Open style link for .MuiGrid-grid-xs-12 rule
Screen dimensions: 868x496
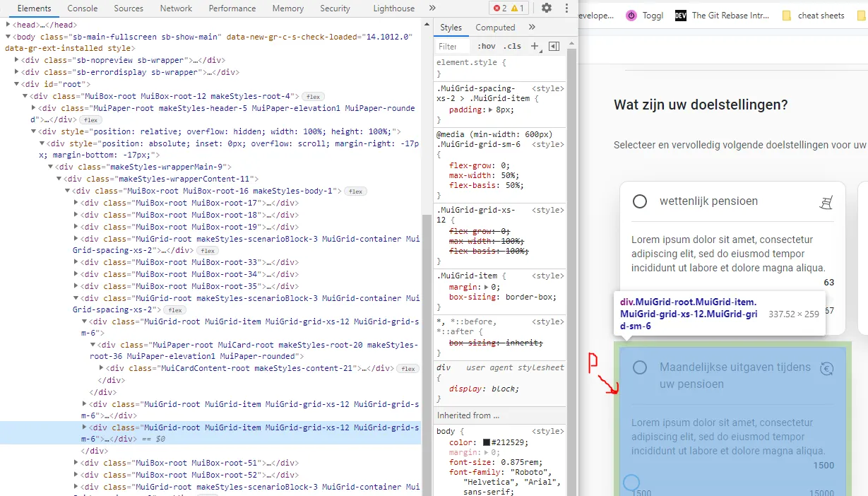(547, 210)
